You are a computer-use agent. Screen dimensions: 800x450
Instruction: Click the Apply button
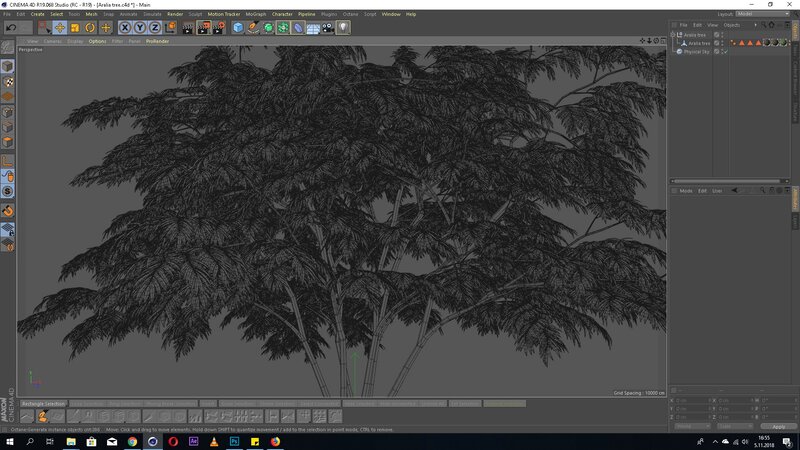pos(778,426)
